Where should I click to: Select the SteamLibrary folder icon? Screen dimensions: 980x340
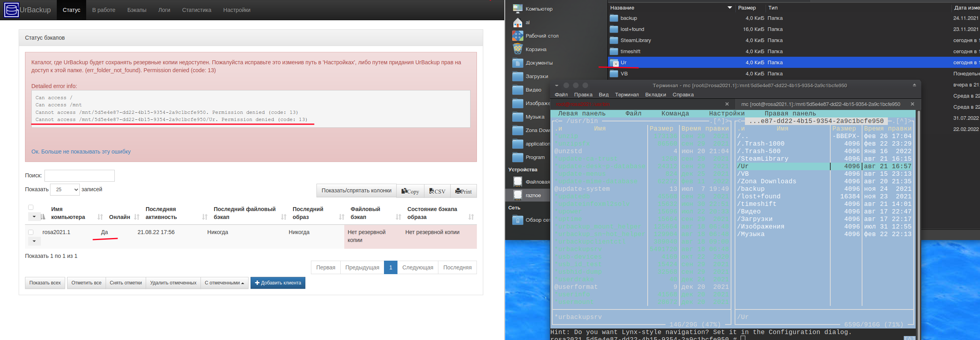(x=614, y=40)
